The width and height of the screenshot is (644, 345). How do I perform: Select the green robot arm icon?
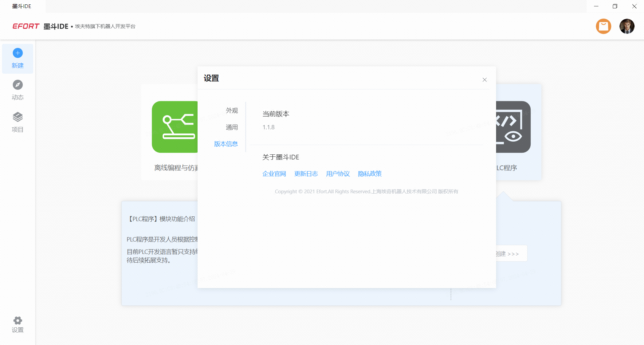(x=175, y=127)
